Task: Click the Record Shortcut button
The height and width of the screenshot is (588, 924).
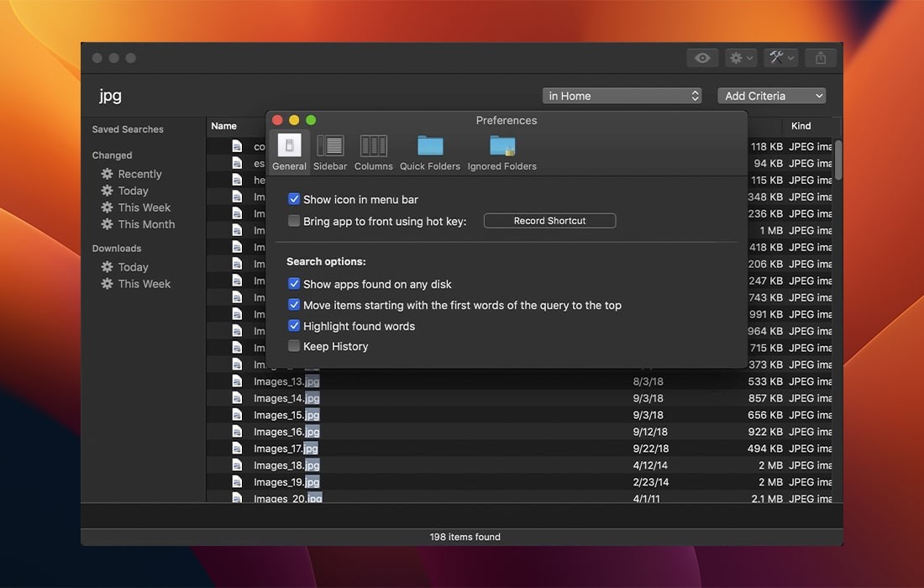Action: click(549, 220)
